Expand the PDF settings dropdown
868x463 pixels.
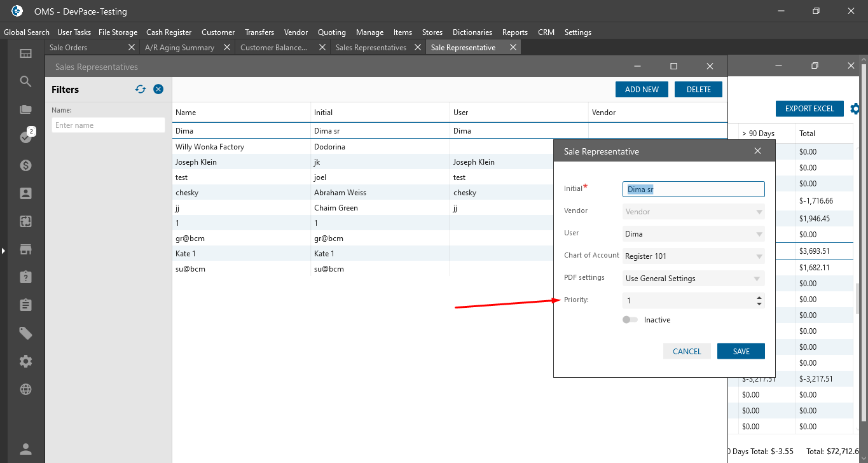coord(757,279)
